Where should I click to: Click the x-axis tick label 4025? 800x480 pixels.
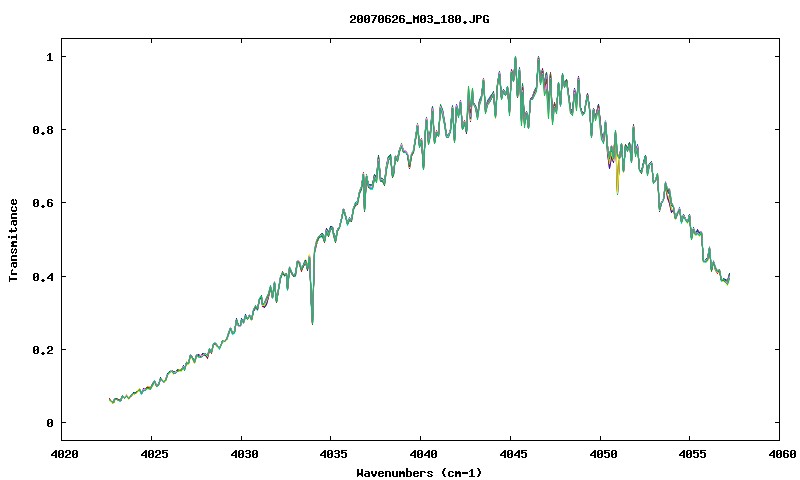(x=154, y=454)
